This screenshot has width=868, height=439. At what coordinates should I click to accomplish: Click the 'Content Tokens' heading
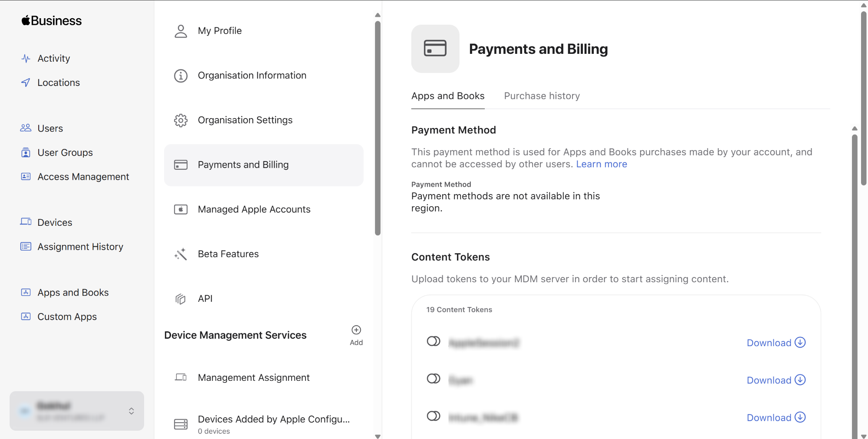(x=450, y=257)
